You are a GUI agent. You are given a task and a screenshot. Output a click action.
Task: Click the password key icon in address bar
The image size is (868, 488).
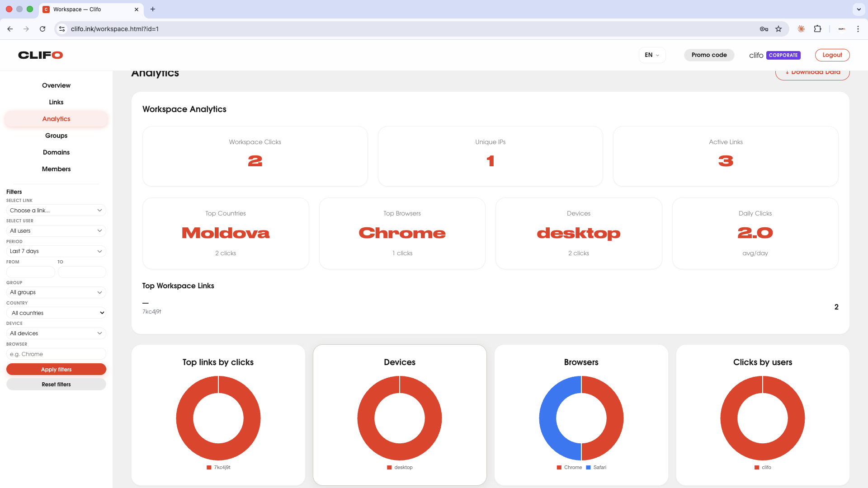click(764, 29)
